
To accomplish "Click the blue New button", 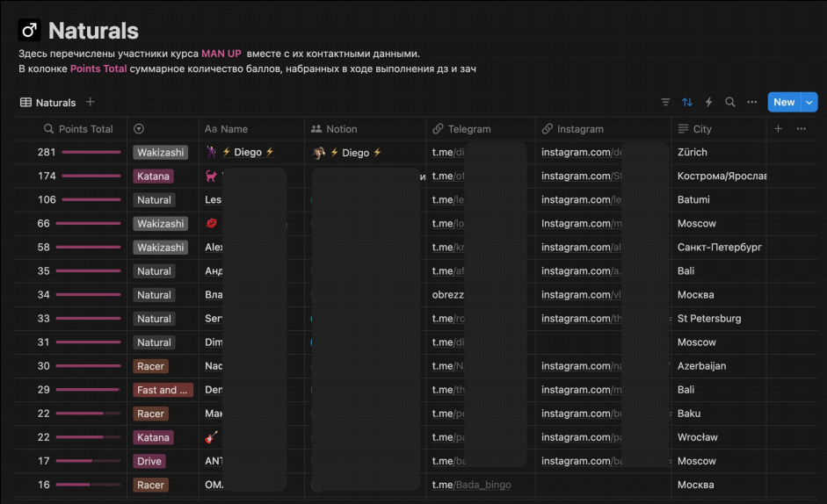I will click(783, 103).
